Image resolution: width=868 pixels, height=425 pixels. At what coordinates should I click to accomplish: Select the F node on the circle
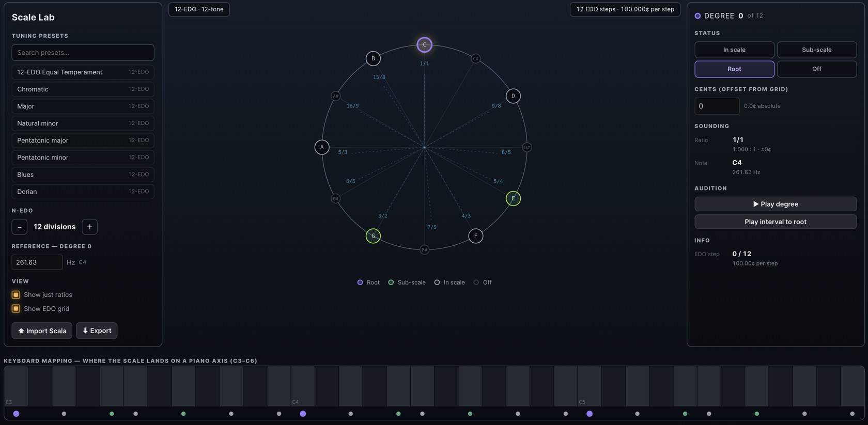(475, 236)
